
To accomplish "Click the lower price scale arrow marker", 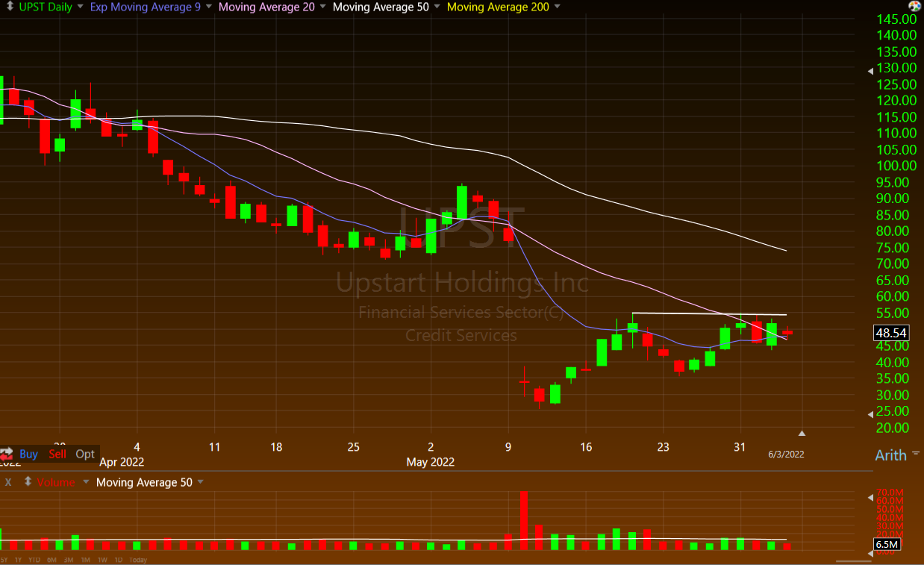I will coord(870,414).
